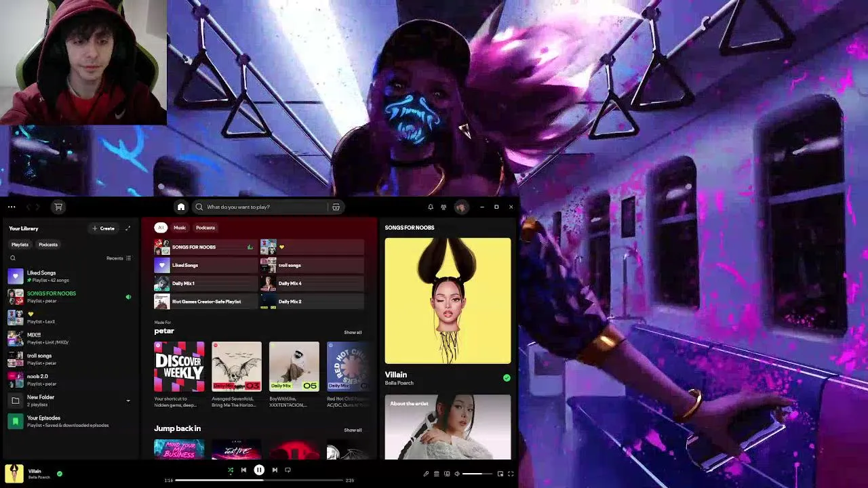Open the Daily Mix 05 cover

(x=294, y=367)
